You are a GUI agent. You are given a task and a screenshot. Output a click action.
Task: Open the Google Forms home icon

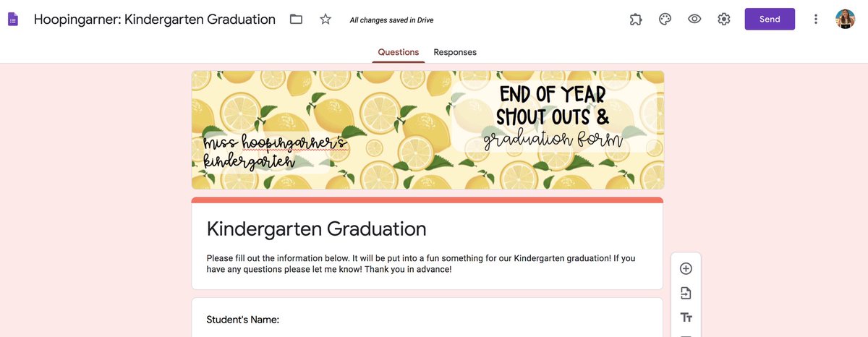(x=13, y=20)
